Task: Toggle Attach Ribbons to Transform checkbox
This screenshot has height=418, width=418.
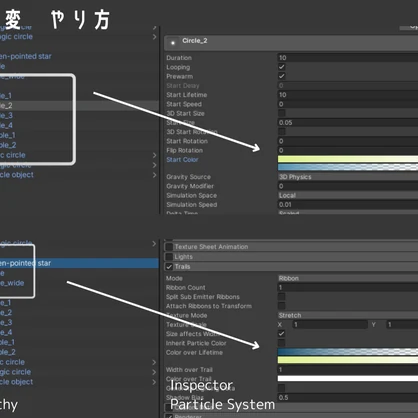Action: [282, 306]
